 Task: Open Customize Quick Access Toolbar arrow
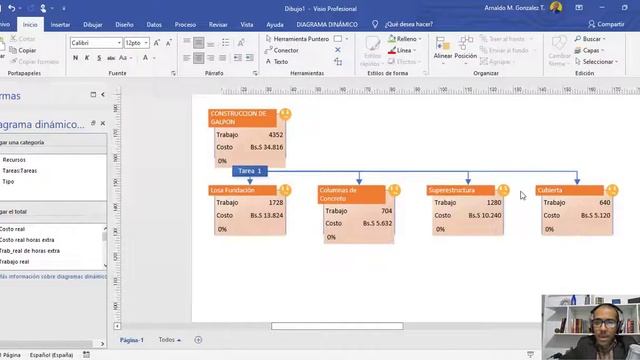click(x=64, y=9)
